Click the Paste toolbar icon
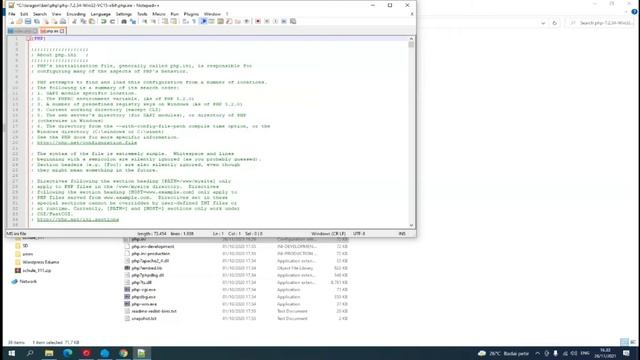Image resolution: width=640 pixels, height=360 pixels. 92,21
